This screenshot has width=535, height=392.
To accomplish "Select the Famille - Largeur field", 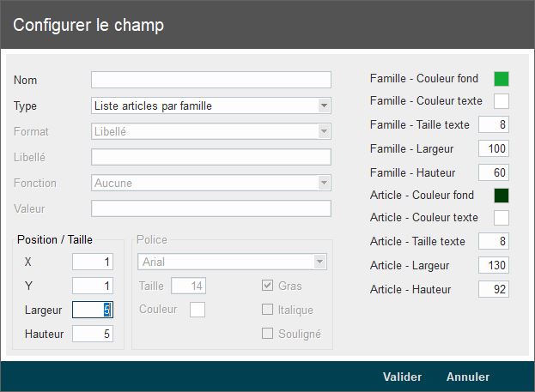I will click(494, 148).
